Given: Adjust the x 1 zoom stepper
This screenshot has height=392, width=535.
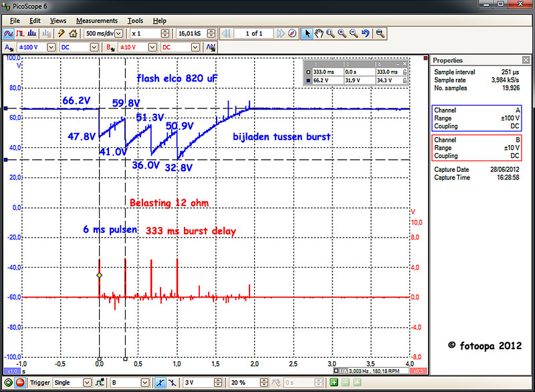Looking at the screenshot, I should coord(165,33).
